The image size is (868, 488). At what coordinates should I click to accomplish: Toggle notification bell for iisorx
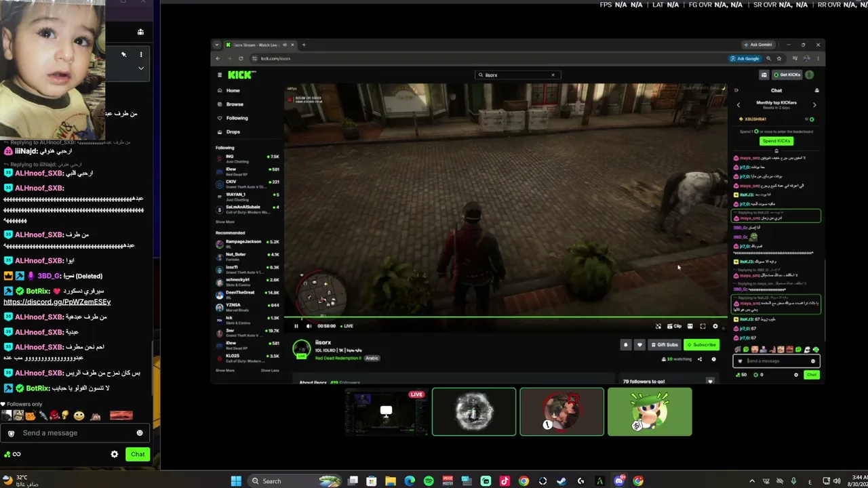(x=626, y=345)
